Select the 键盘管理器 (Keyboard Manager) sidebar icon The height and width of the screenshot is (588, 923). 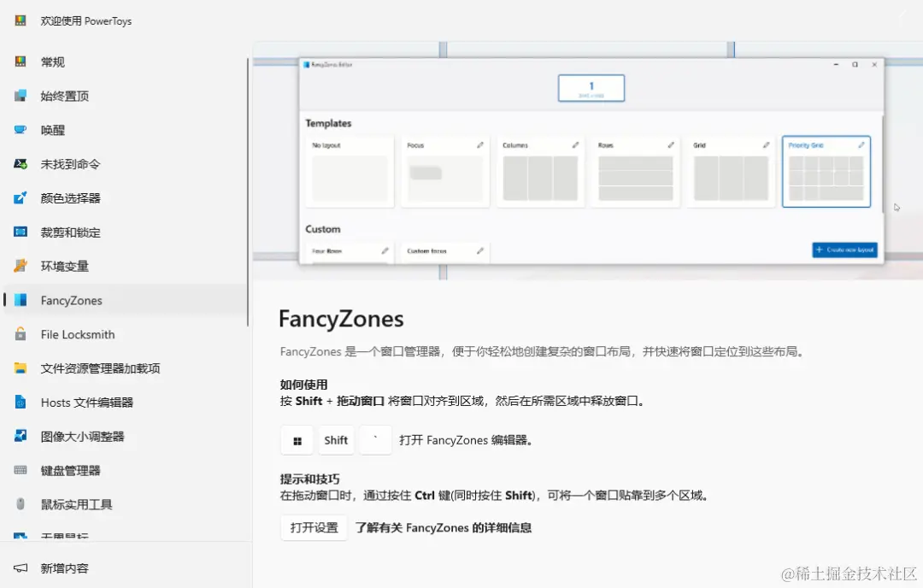(x=21, y=470)
